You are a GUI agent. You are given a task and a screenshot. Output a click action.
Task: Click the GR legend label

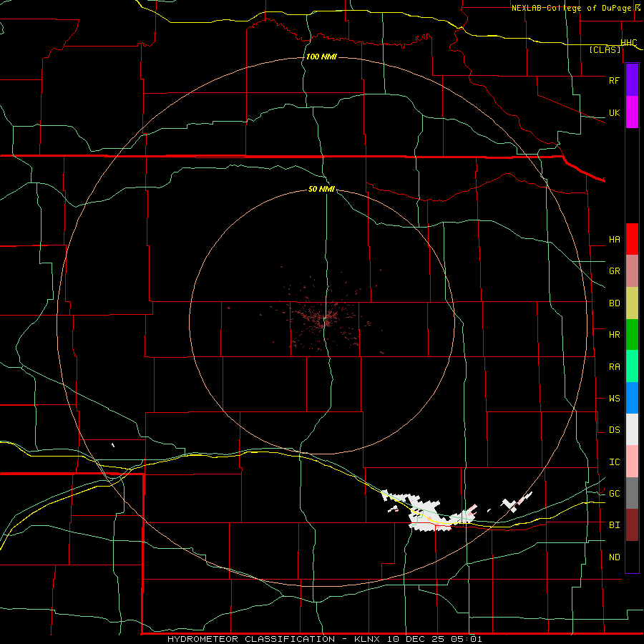(x=614, y=271)
